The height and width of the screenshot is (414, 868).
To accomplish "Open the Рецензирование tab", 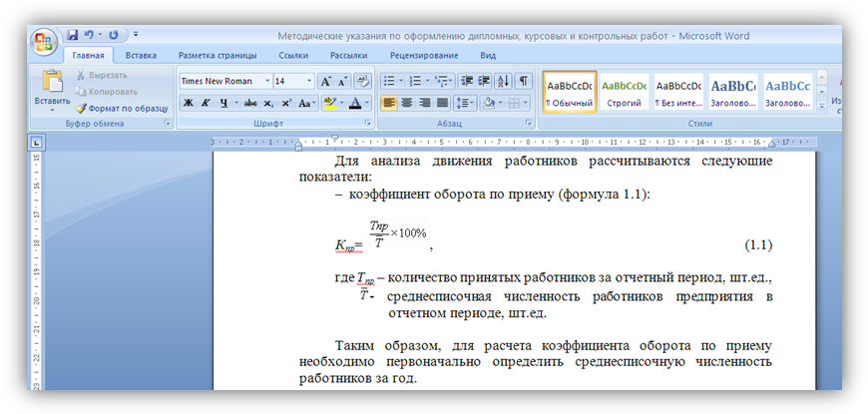I will 424,55.
